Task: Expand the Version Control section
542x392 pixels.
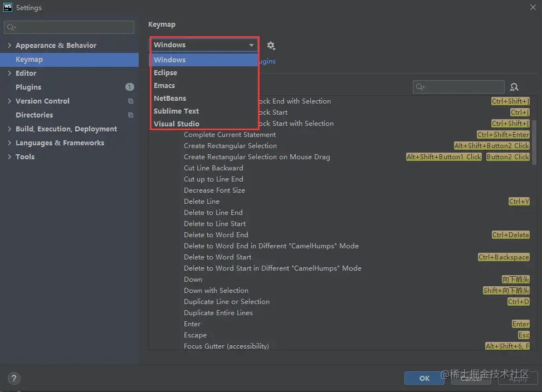Action: 9,101
